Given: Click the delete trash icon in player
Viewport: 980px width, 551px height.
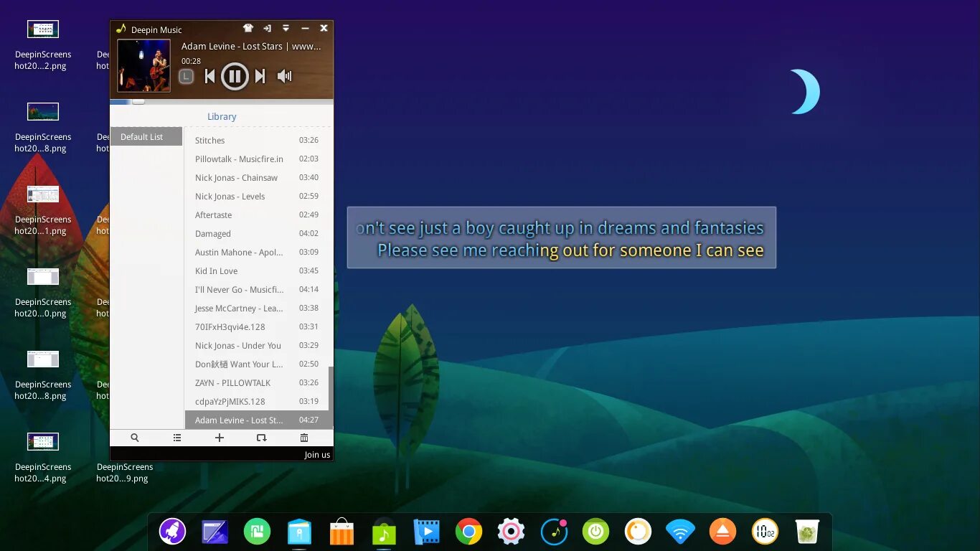Looking at the screenshot, I should pyautogui.click(x=304, y=438).
